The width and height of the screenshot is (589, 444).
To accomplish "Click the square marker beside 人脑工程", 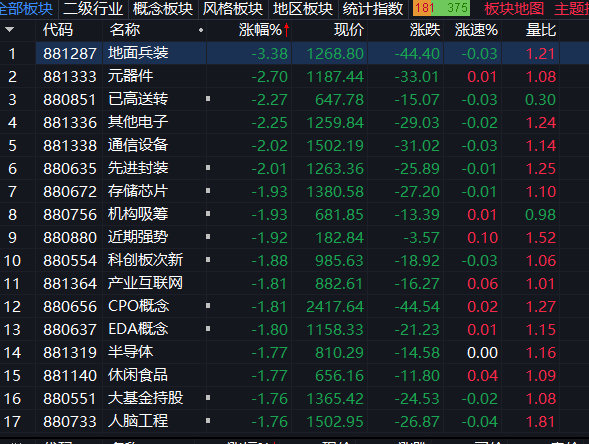I will tap(208, 421).
